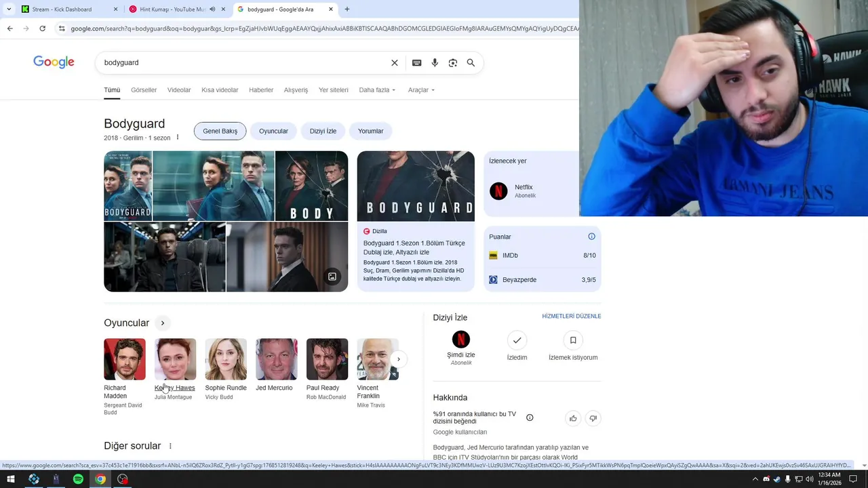Open the Beyazperde 3,9/5 rating row
868x488 pixels.
coord(542,279)
